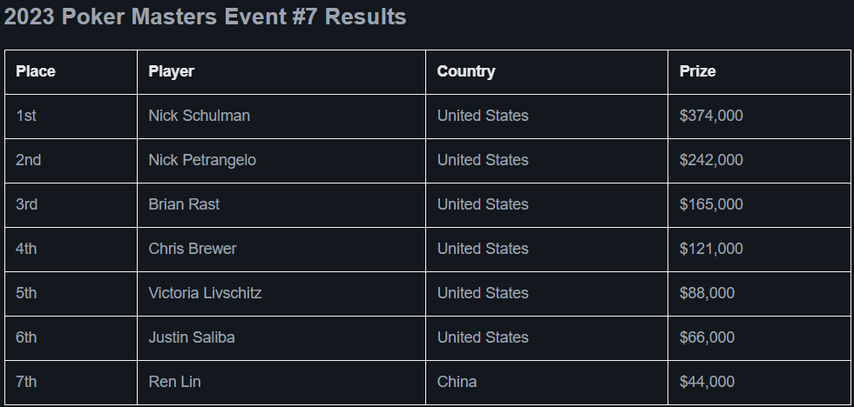Click the Justin Saliba player cell
The width and height of the screenshot is (854, 407).
tap(281, 338)
